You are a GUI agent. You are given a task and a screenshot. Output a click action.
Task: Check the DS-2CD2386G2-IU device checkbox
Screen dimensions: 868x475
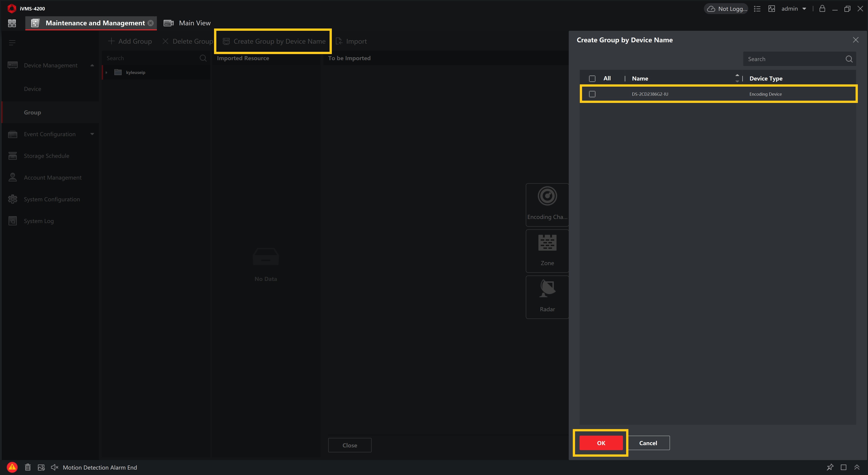point(592,94)
